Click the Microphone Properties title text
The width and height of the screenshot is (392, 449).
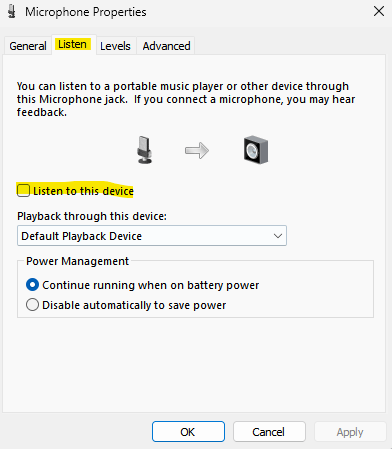(x=86, y=12)
